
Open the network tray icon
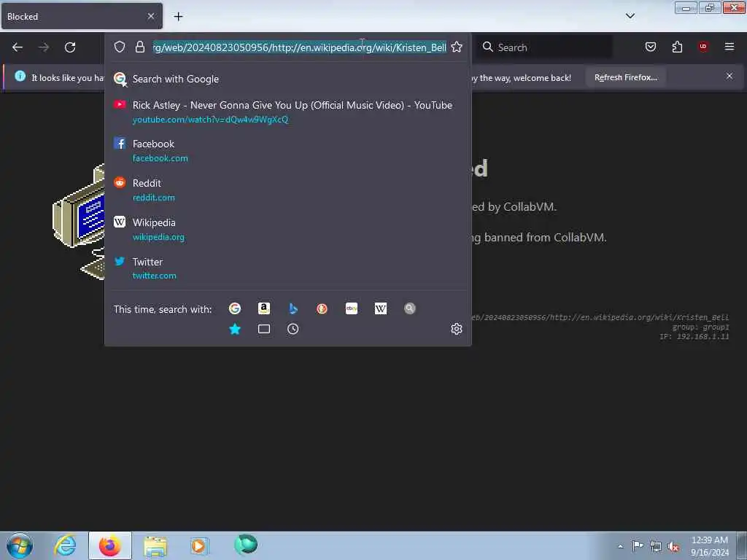coord(656,546)
